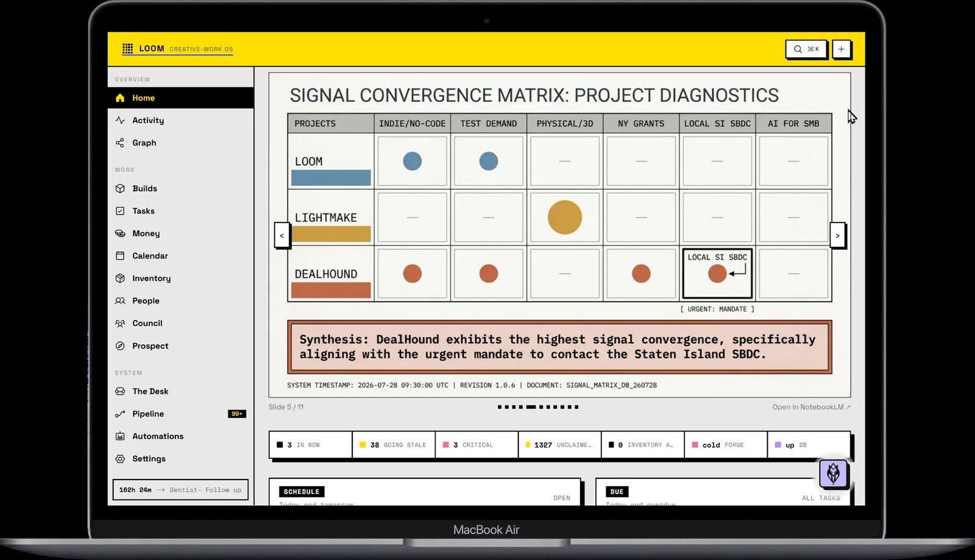The height and width of the screenshot is (560, 975).
Task: Click the LOOM grid logo icon
Action: click(x=127, y=49)
